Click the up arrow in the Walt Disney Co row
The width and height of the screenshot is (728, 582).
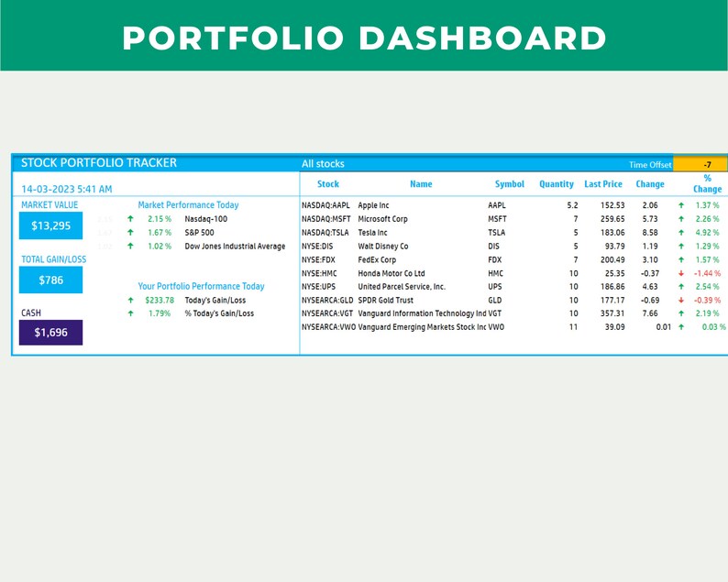[x=681, y=246]
